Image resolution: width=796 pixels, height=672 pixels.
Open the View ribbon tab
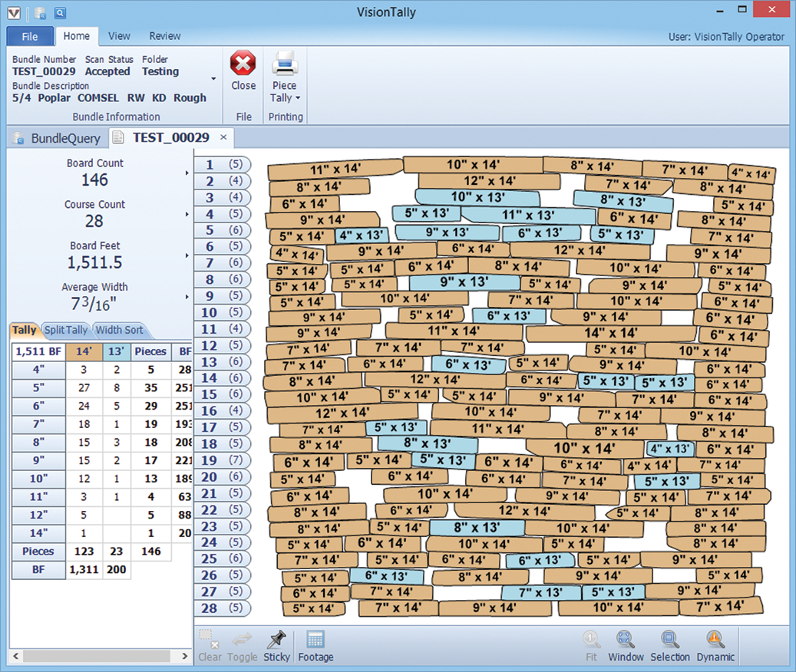(119, 36)
